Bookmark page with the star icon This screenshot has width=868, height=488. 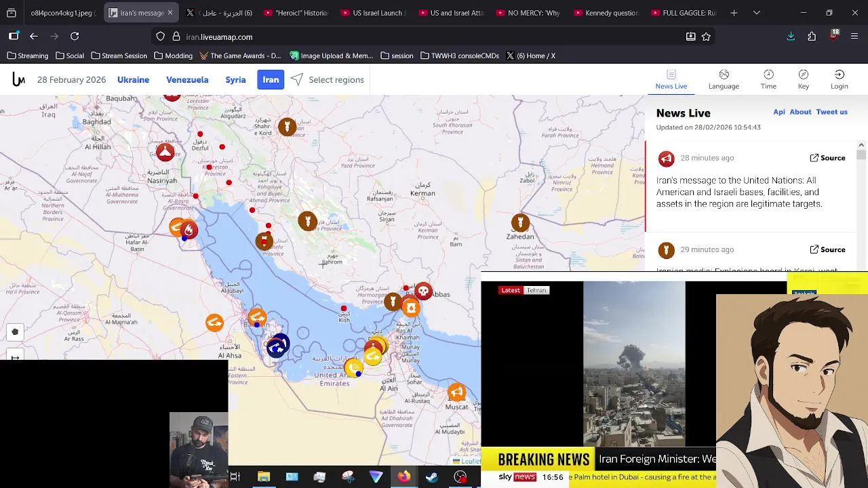point(707,37)
